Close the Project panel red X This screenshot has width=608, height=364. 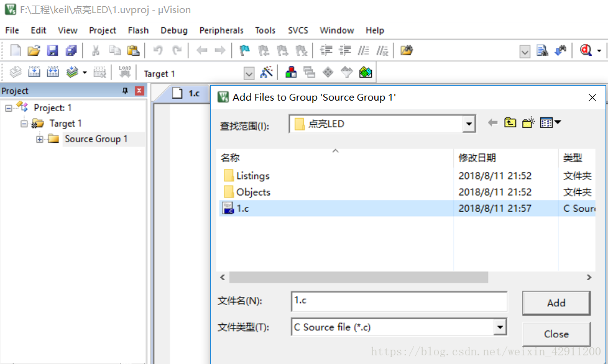[139, 91]
